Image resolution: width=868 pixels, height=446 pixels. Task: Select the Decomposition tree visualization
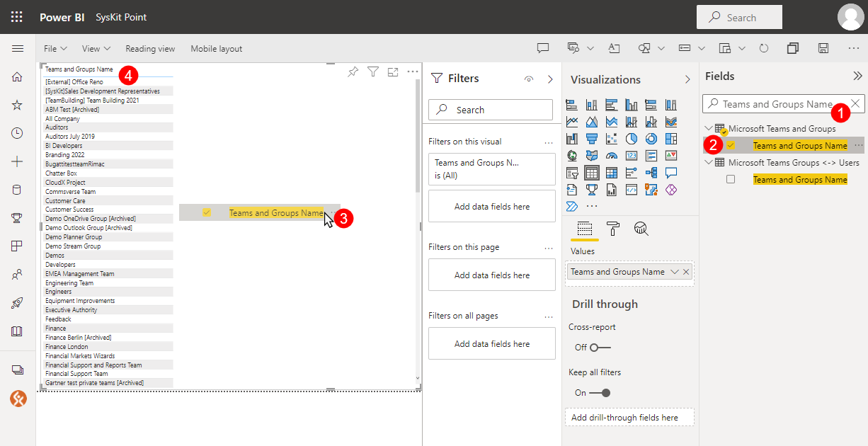point(651,173)
